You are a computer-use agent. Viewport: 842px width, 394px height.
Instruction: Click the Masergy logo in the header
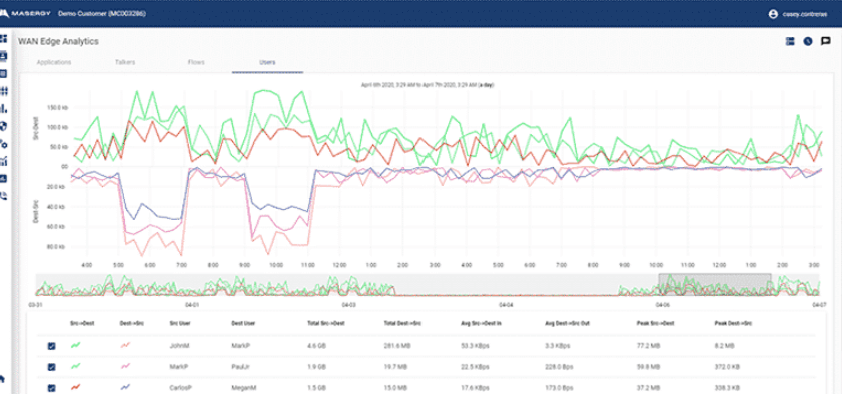26,13
